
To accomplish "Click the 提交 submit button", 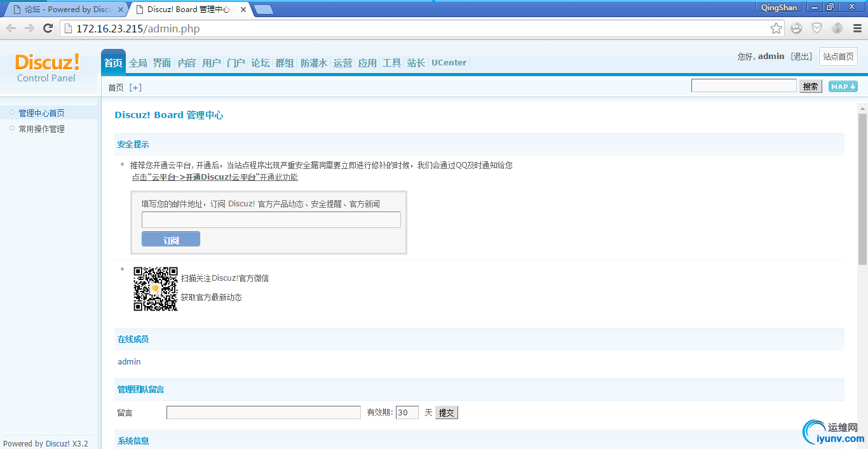I will 447,413.
